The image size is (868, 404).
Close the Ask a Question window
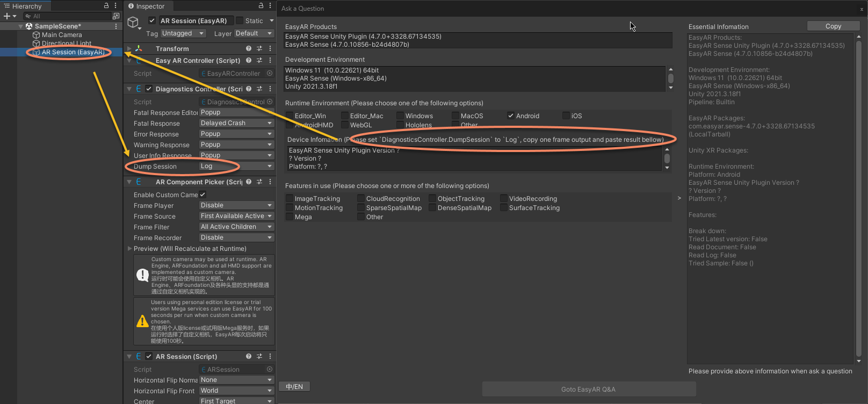tap(862, 9)
